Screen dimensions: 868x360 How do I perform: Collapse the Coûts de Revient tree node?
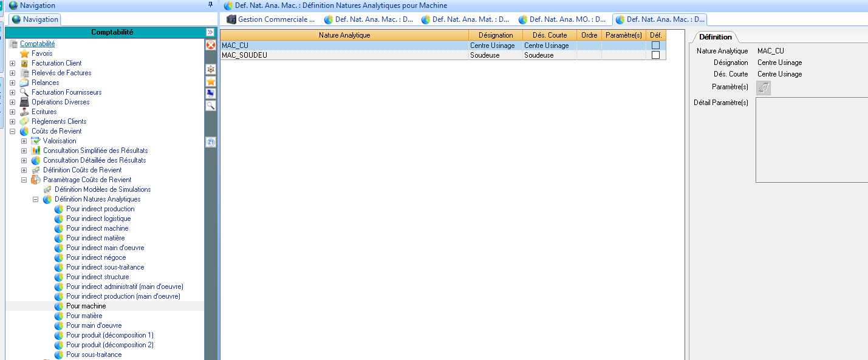click(x=13, y=131)
